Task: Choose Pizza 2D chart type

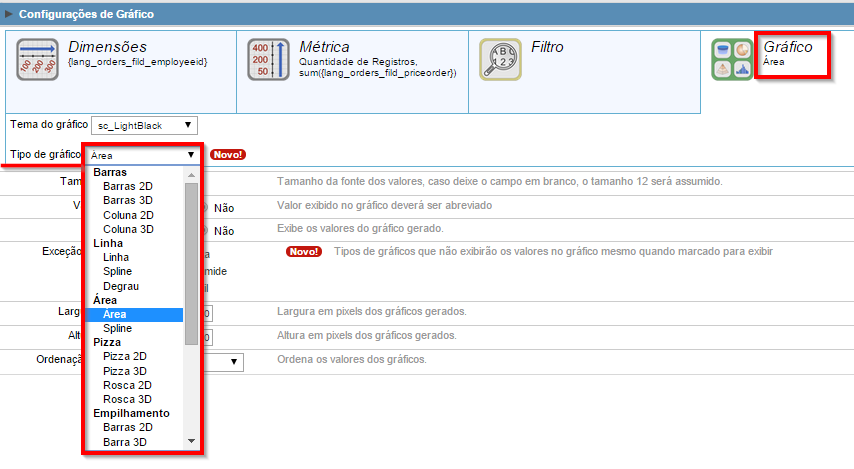Action: click(125, 356)
